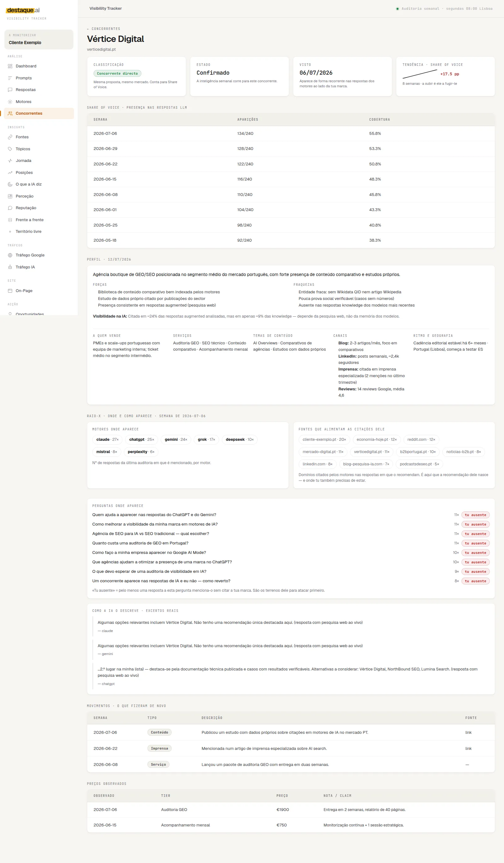Click the Dashboard grid icon in sidebar
The height and width of the screenshot is (863, 504).
point(10,66)
